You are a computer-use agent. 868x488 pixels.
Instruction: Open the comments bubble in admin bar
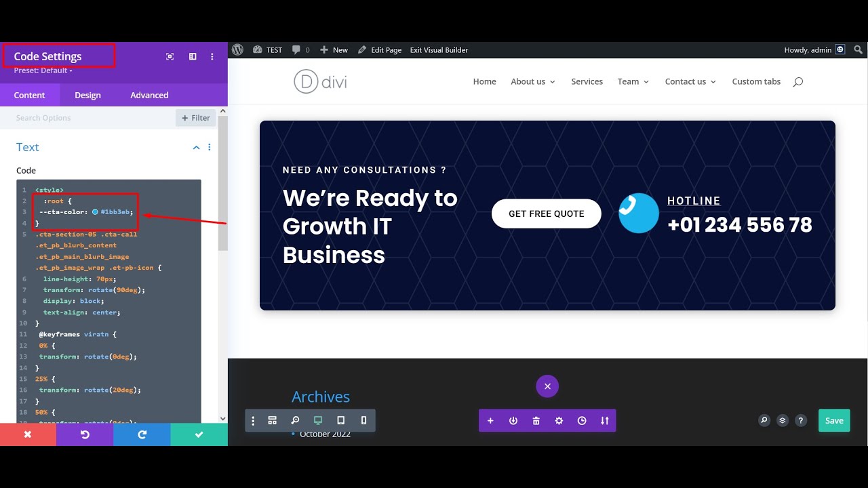[x=300, y=49]
